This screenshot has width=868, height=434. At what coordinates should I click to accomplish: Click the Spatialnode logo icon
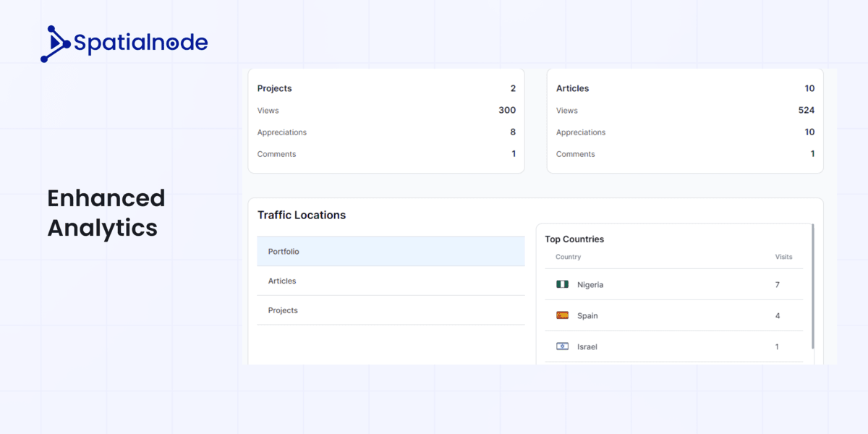[x=55, y=43]
